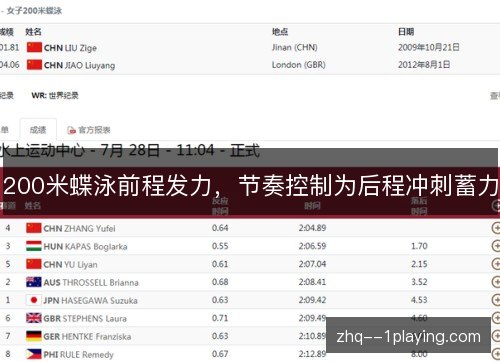Click the UK flag beside STEPHENS Laura
This screenshot has width=500, height=362.
coord(34,318)
